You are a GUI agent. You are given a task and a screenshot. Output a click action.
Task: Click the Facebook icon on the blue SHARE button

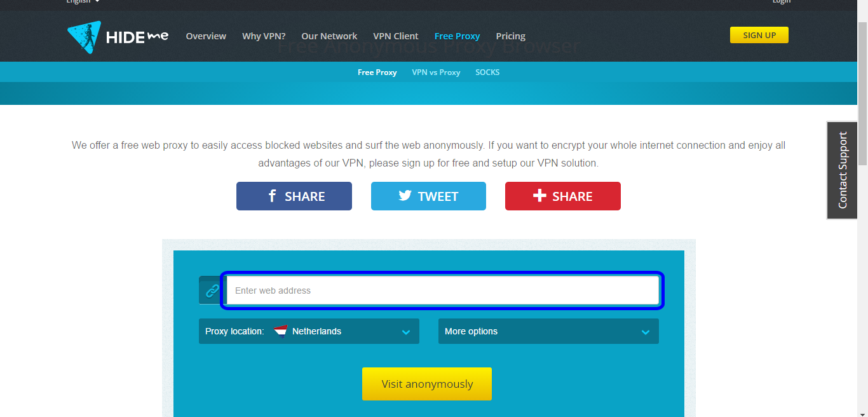point(272,196)
